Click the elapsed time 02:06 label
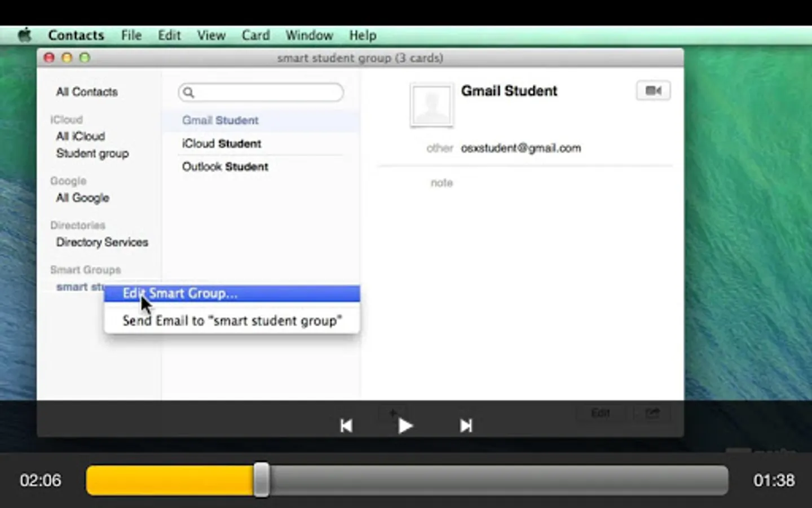812x508 pixels. coord(41,480)
